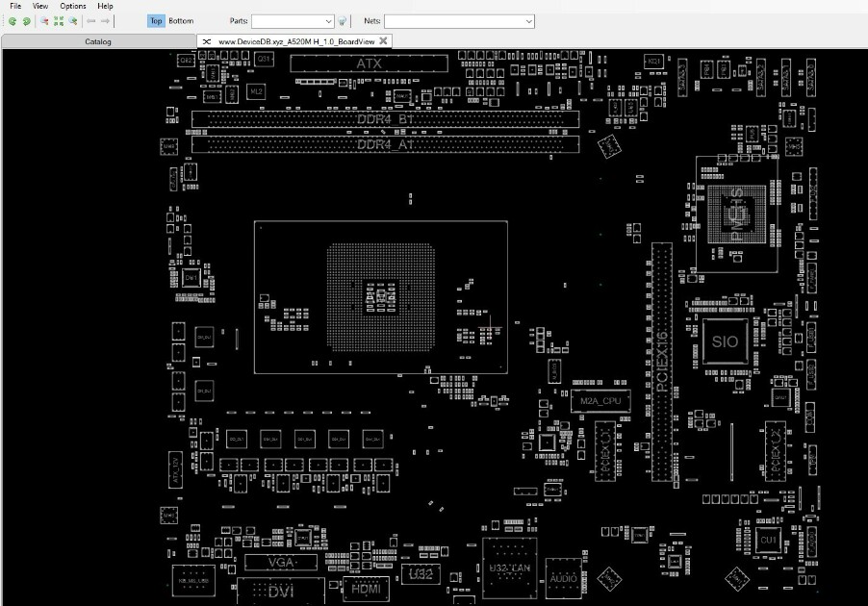Screen dimensions: 868x606
Task: Click the zoom in magnifier icon
Action: coord(72,21)
